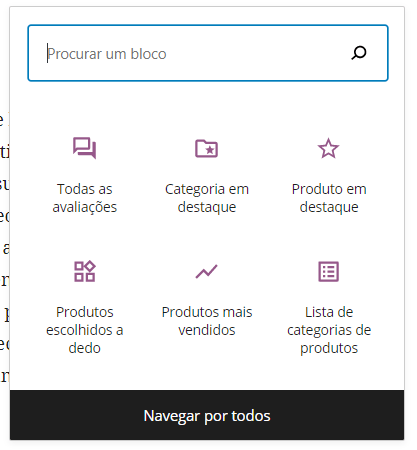Click the Categoria em destaque folder-star icon

click(x=206, y=148)
